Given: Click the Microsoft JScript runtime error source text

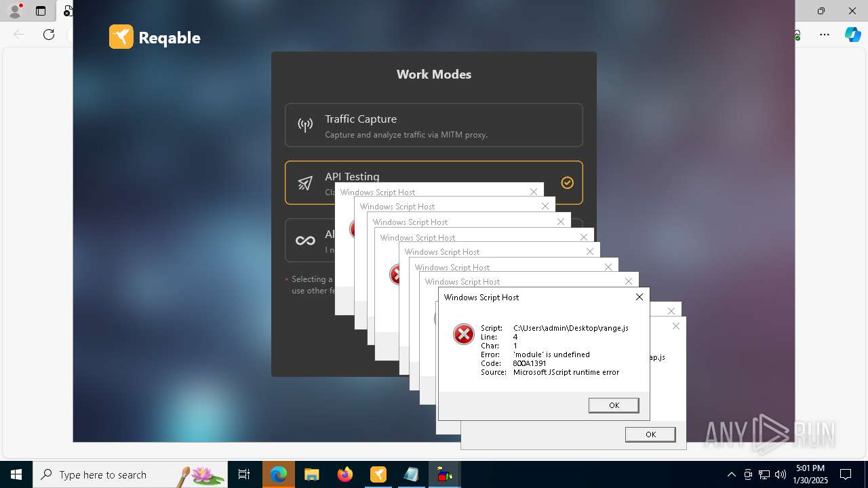Looking at the screenshot, I should pos(566,372).
